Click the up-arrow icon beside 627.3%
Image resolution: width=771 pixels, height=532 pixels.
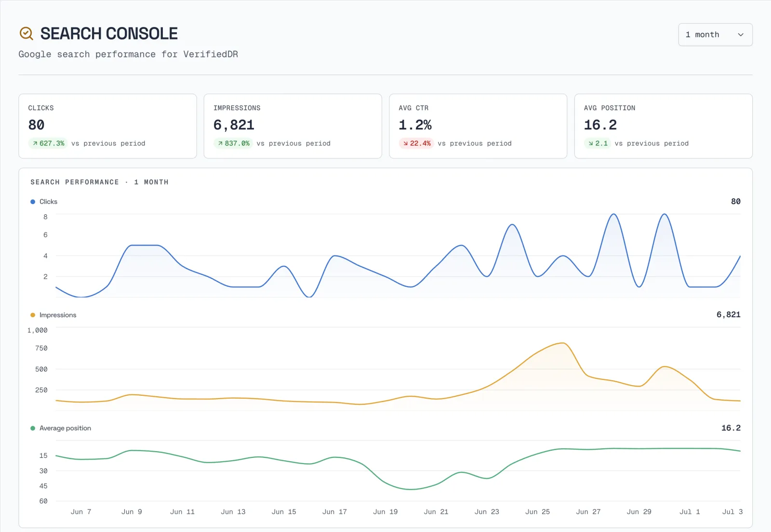coord(35,143)
